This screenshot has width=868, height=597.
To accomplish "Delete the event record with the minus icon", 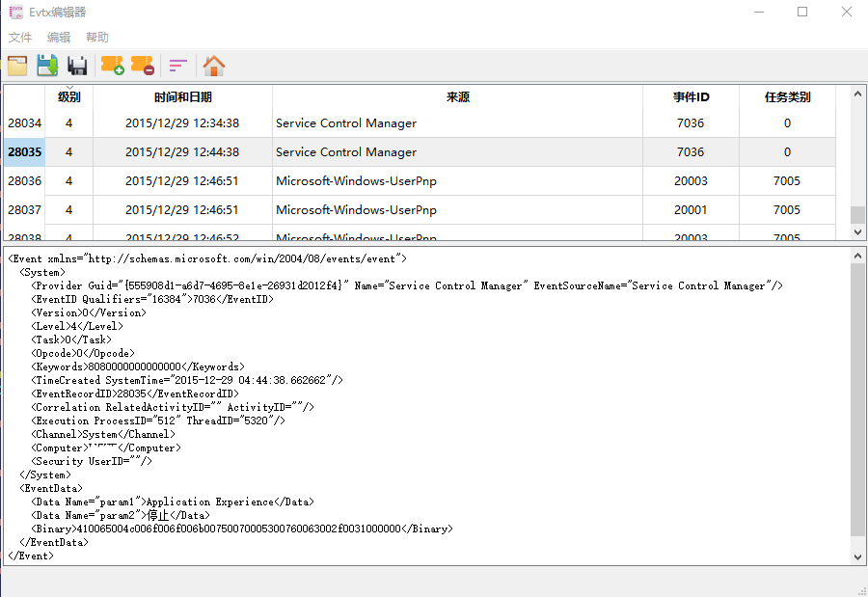I will pyautogui.click(x=142, y=66).
